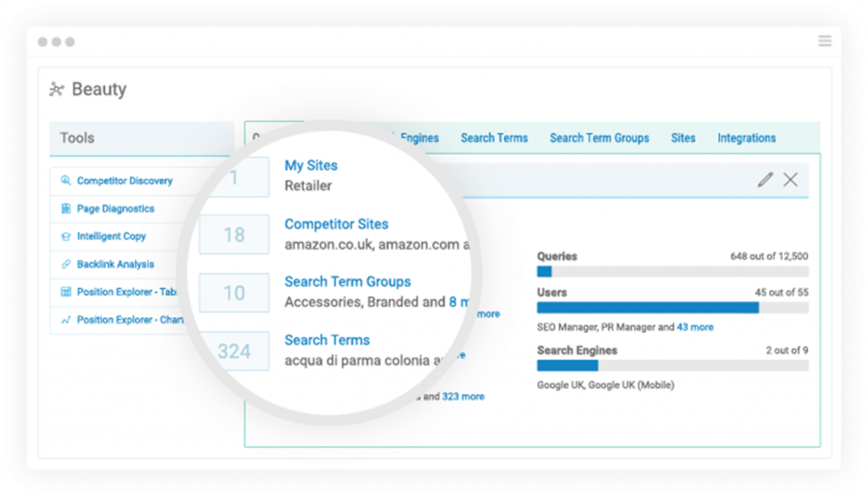Click the 43 more users link
Image resolution: width=868 pixels, height=496 pixels.
[x=695, y=327]
